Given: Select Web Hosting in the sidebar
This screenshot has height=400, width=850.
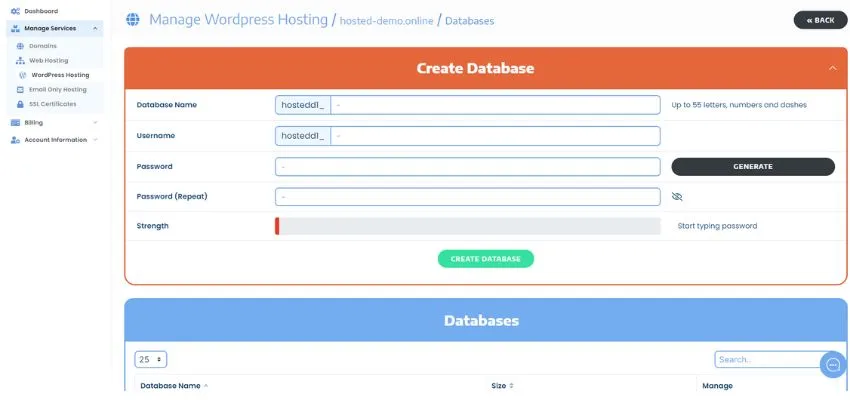Looking at the screenshot, I should (49, 61).
